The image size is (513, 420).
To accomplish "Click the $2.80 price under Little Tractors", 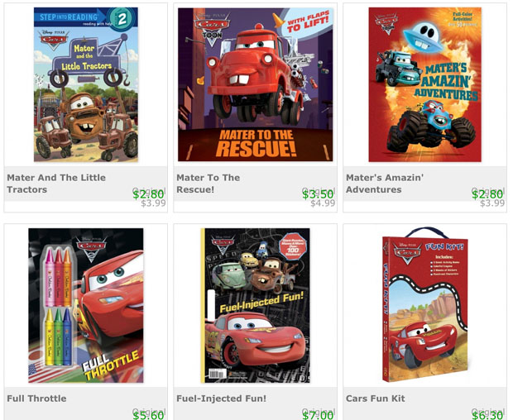I will pyautogui.click(x=148, y=194).
